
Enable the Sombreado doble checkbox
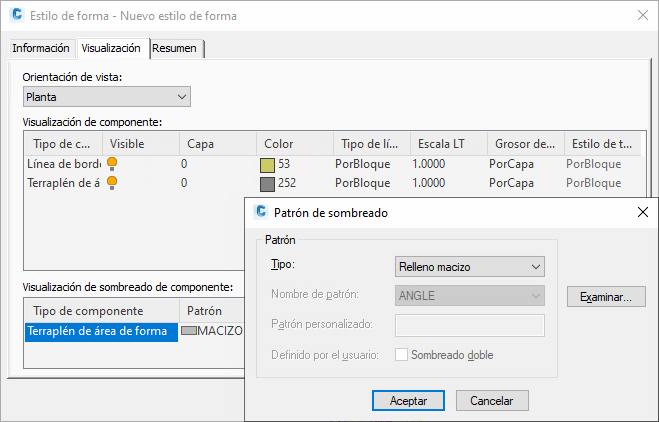(402, 355)
